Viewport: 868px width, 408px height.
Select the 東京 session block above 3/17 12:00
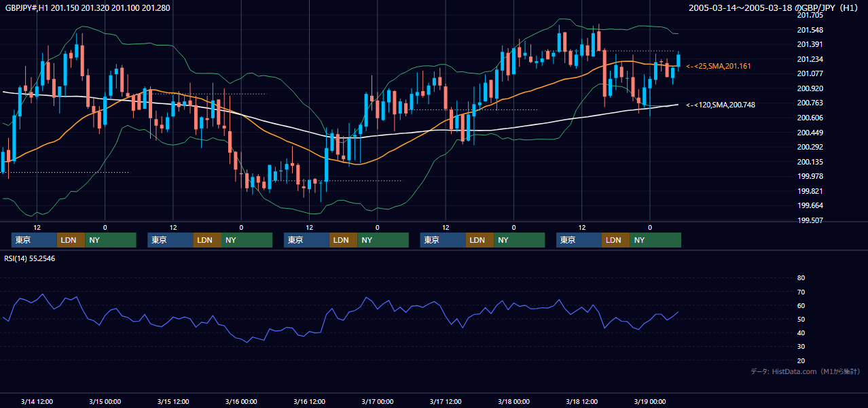[443, 240]
